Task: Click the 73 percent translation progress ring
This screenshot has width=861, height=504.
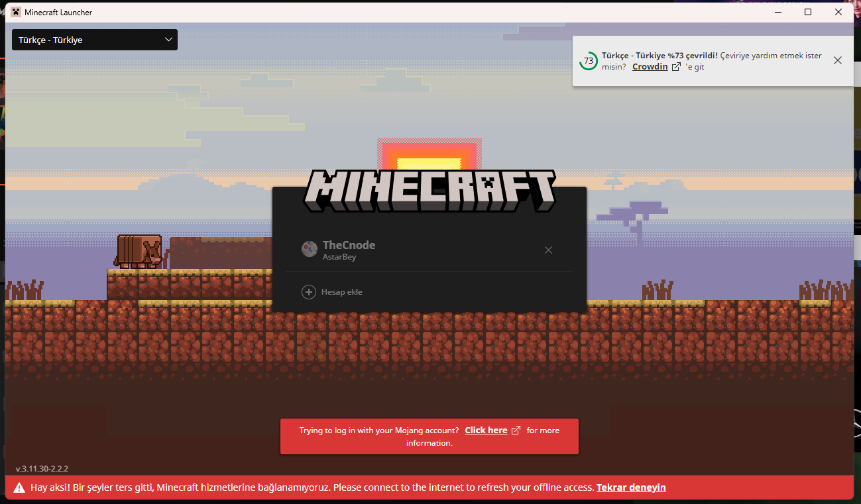Action: pyautogui.click(x=588, y=61)
